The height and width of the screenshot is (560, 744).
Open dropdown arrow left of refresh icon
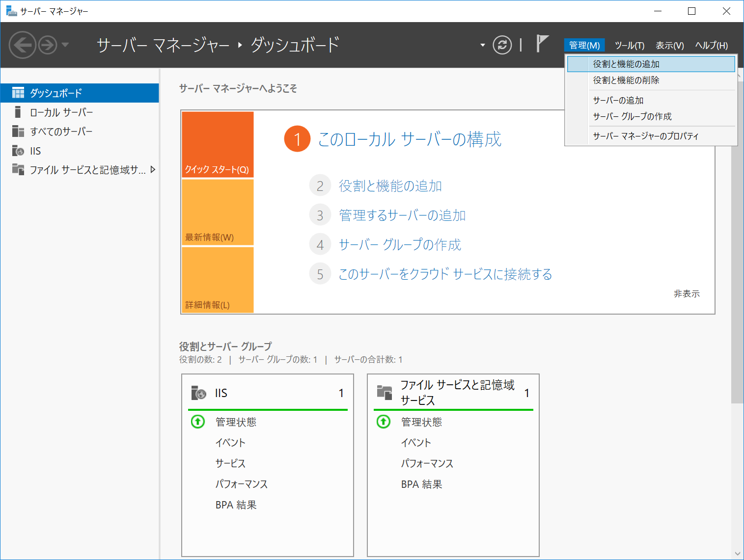pyautogui.click(x=482, y=45)
